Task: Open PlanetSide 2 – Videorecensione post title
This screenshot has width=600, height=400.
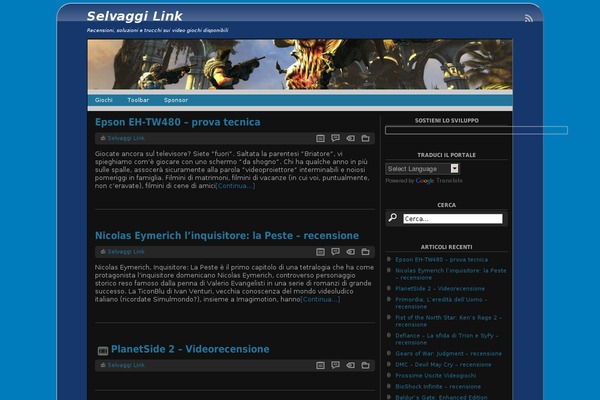Action: click(x=190, y=349)
